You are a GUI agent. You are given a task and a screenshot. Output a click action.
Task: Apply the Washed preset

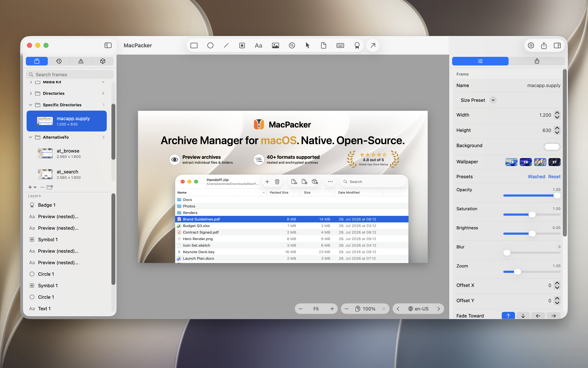pyautogui.click(x=536, y=177)
